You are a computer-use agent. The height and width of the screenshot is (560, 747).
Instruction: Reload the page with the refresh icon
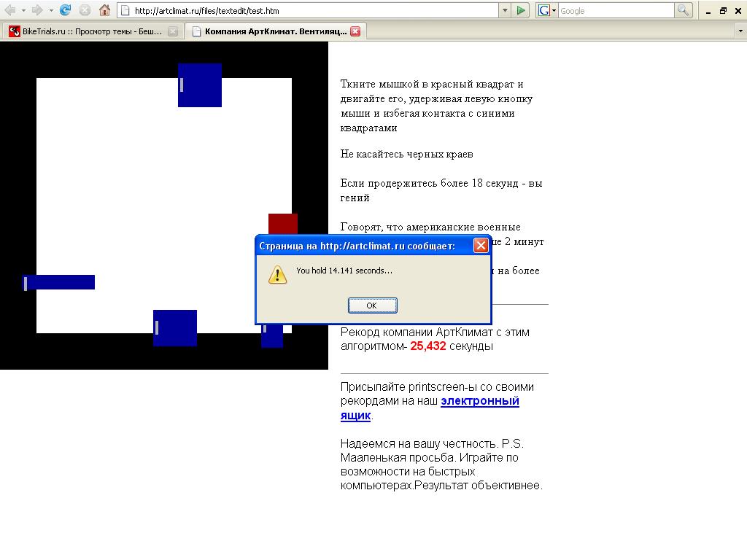click(65, 10)
